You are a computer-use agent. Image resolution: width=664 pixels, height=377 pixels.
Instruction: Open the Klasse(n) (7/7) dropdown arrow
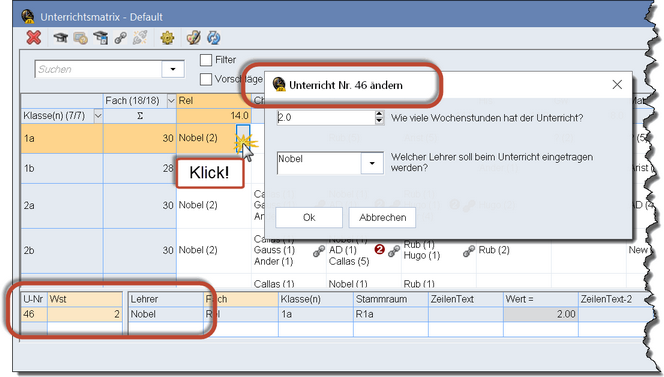(x=98, y=116)
